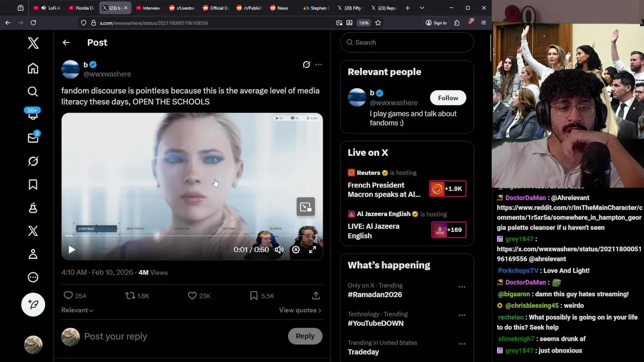Open Grok icon in left sidebar
644x362 pixels.
pyautogui.click(x=33, y=161)
